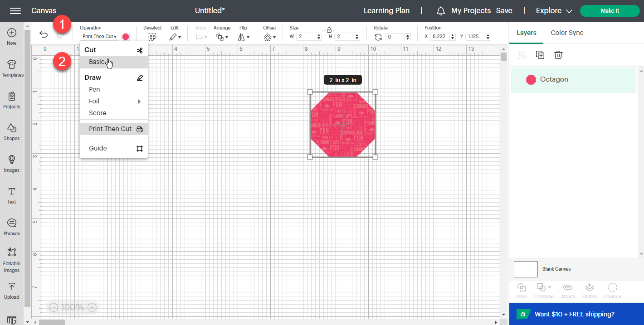Open the Explore dropdown in the top bar
The width and height of the screenshot is (644, 325).
coord(553,10)
